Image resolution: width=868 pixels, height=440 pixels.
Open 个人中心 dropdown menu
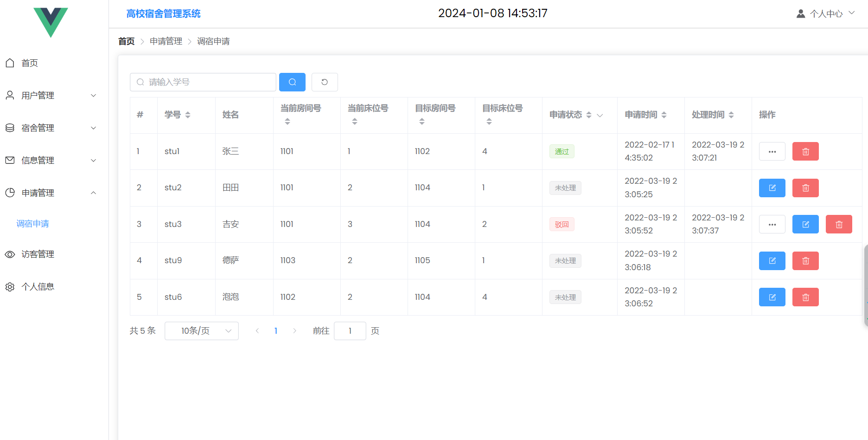click(826, 13)
